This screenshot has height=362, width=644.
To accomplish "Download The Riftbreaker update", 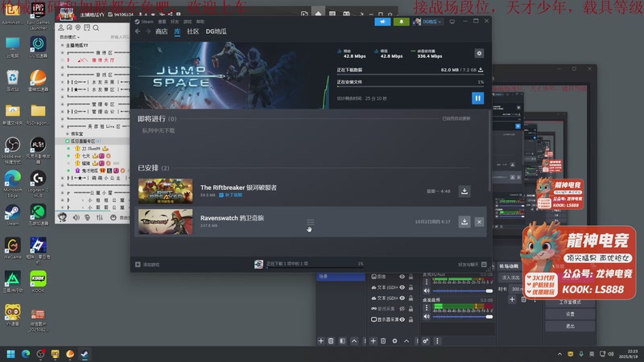I will tap(464, 191).
